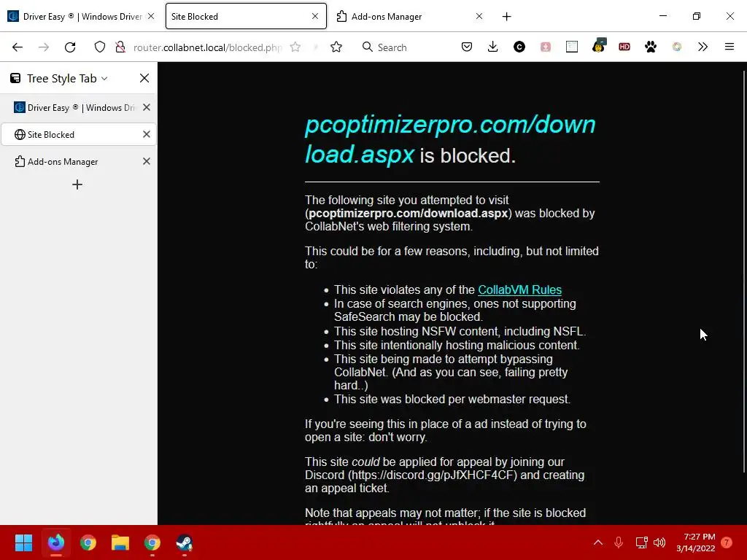
Task: Click the notepad-style extension icon
Action: pos(572,47)
